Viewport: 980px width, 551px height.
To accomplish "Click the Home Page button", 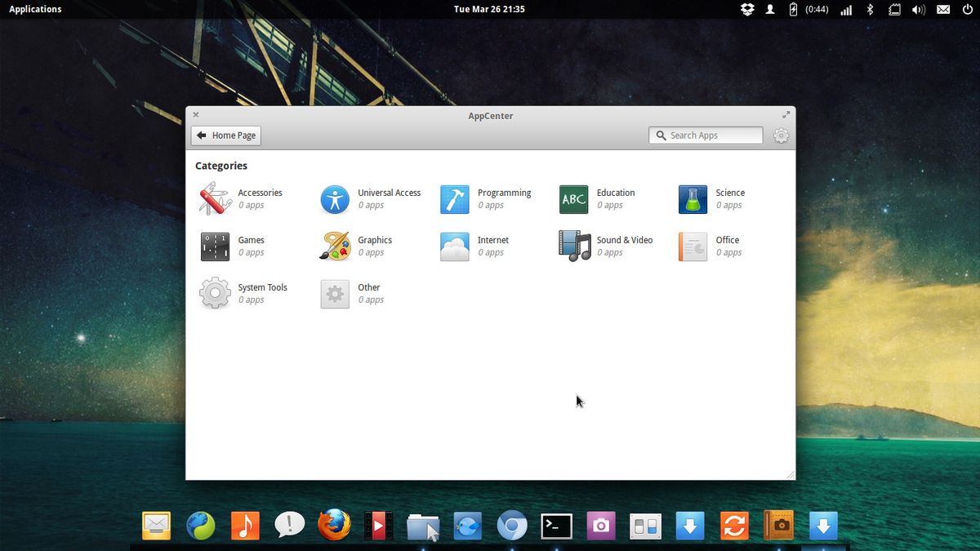I will (x=225, y=135).
